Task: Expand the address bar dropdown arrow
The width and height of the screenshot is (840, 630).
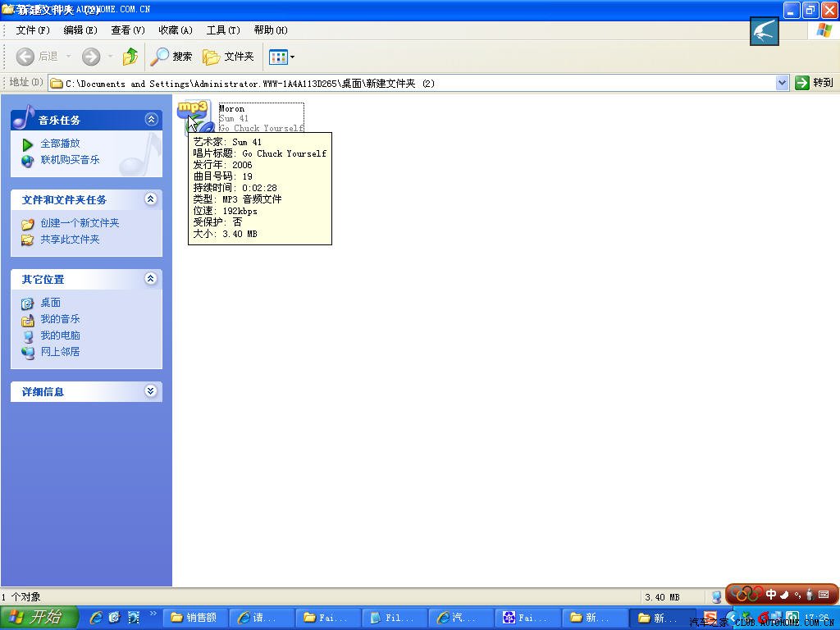Action: click(782, 83)
